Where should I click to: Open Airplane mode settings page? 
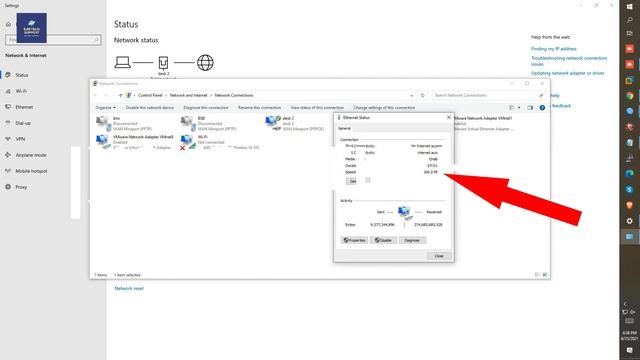(x=31, y=155)
